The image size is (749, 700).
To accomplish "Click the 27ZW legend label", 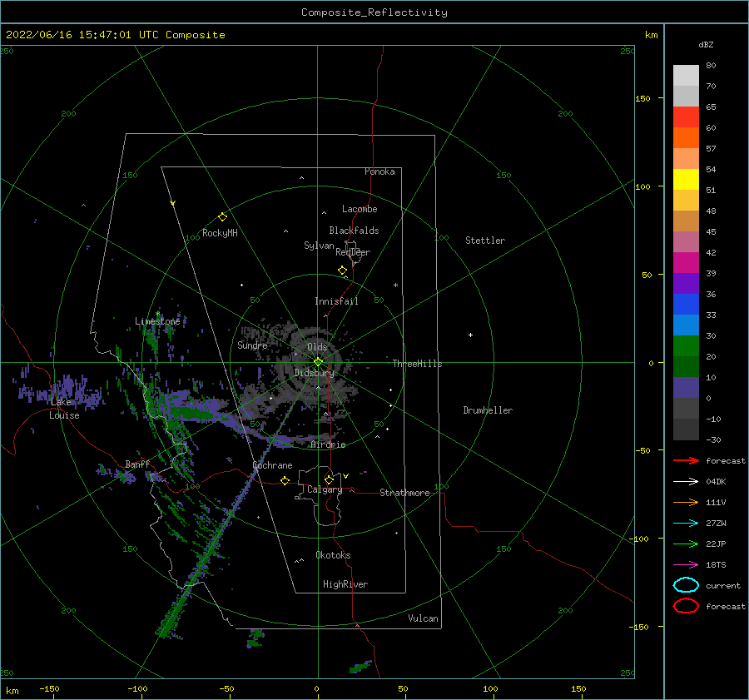I will click(x=716, y=524).
